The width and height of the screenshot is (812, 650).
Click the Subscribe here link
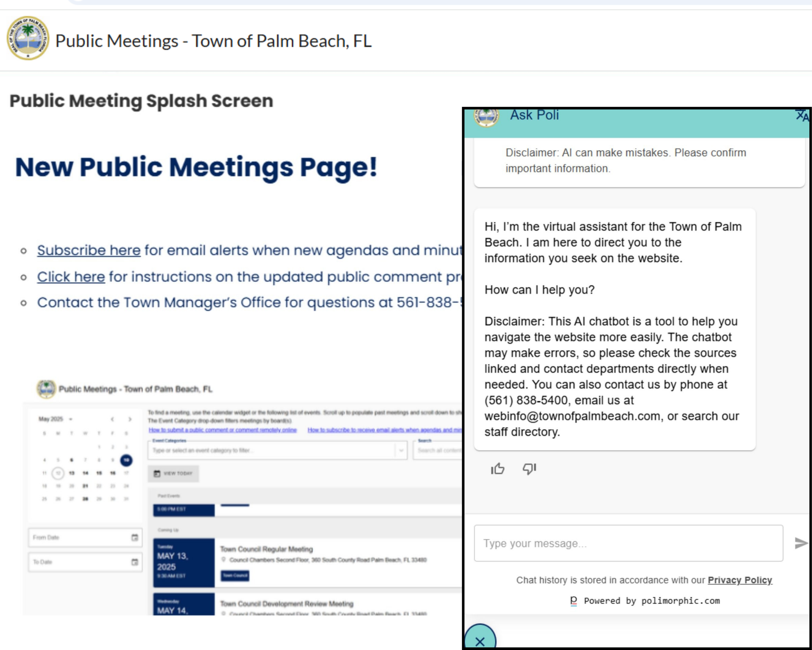[88, 250]
